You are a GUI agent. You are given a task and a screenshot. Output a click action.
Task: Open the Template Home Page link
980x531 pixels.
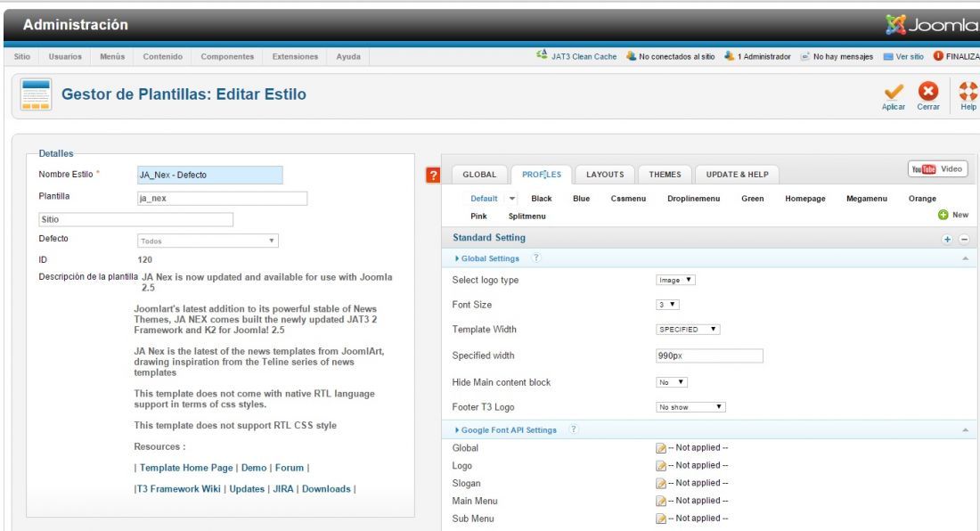point(186,468)
